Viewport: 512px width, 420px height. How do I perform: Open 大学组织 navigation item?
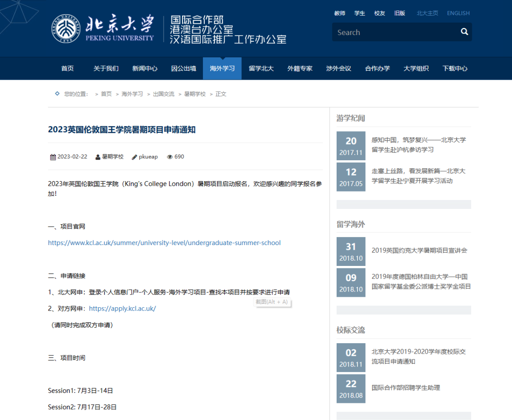(416, 69)
